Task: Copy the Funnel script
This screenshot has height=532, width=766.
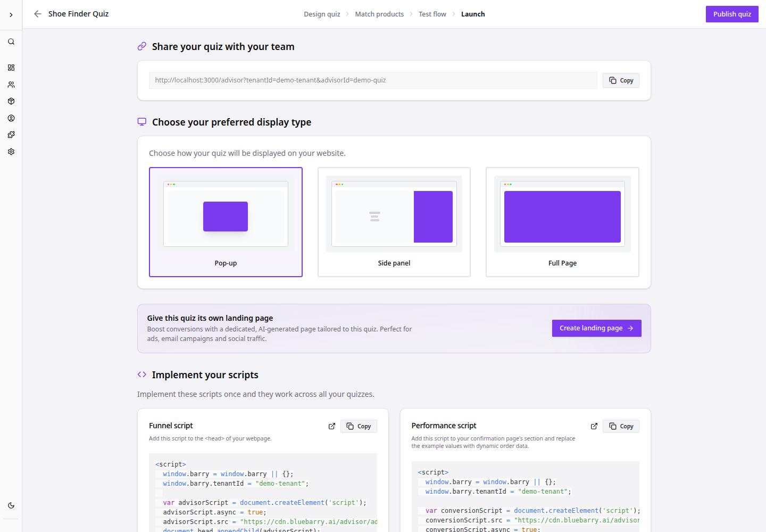Action: (x=359, y=426)
